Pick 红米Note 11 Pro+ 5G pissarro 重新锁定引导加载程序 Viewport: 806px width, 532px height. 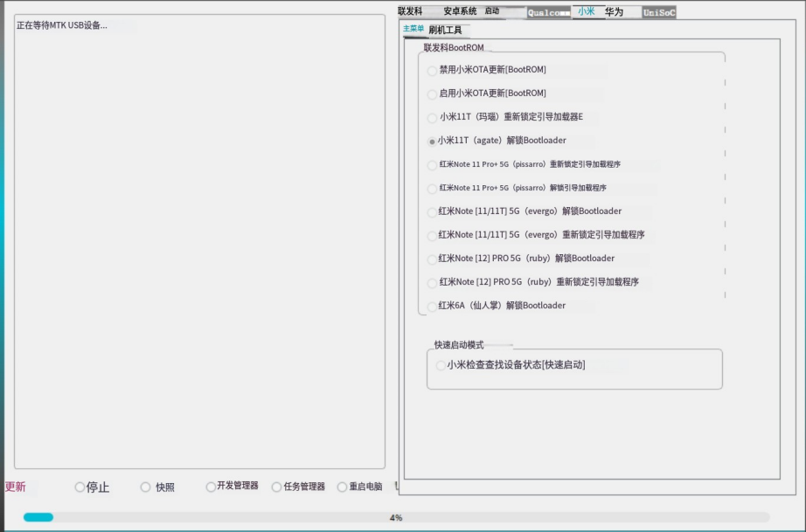(524, 164)
